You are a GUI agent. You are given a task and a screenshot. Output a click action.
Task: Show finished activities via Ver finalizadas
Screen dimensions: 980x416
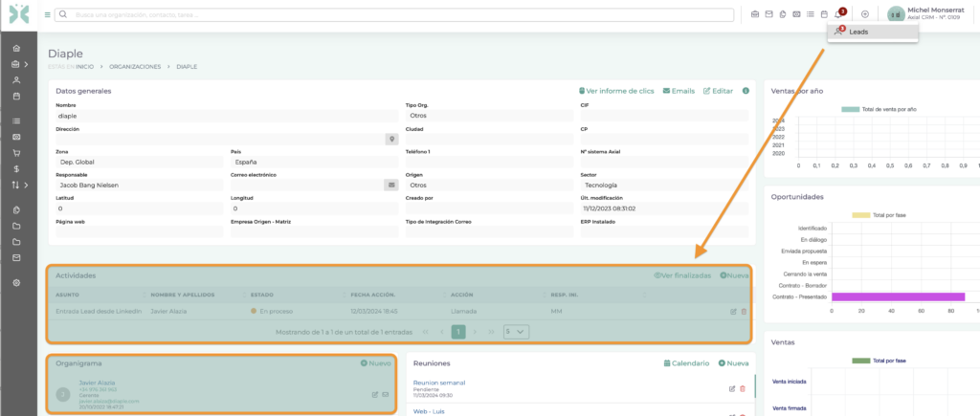pyautogui.click(x=682, y=275)
